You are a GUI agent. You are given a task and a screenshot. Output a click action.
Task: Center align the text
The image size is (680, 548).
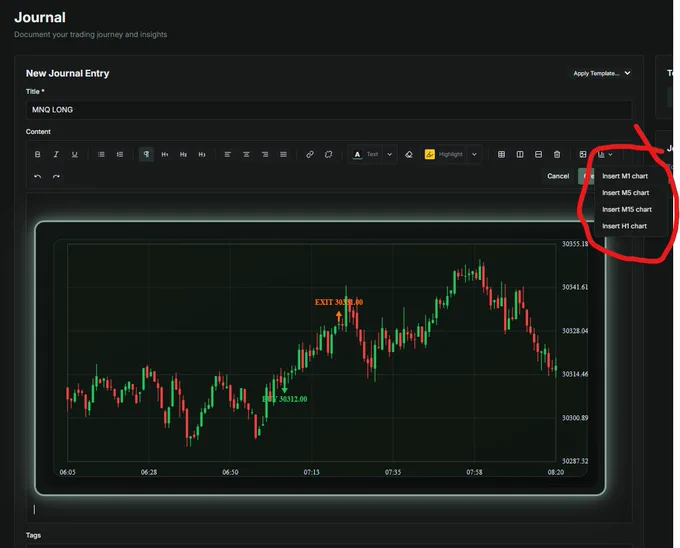tap(246, 154)
